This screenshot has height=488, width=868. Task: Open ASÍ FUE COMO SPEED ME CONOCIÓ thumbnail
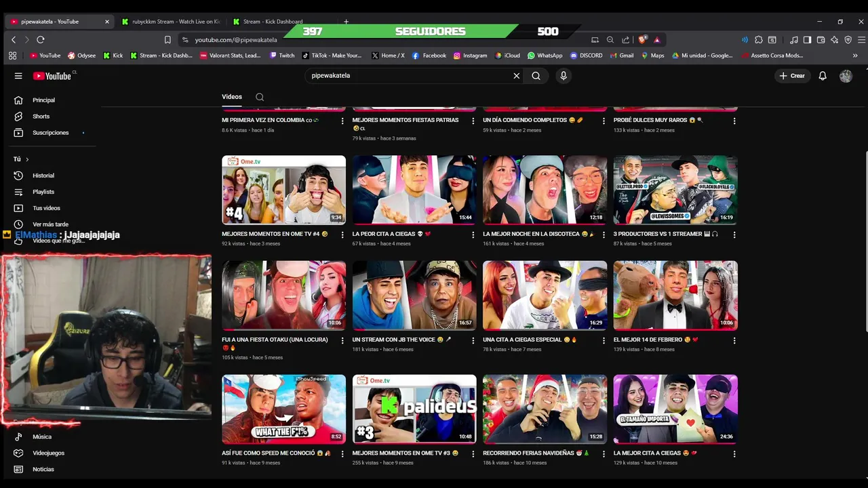point(283,409)
